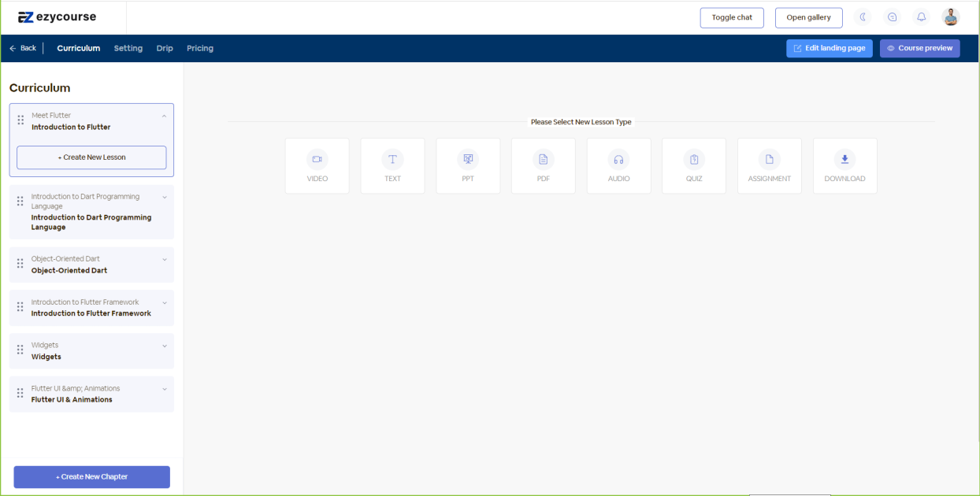980x496 pixels.
Task: Select the QUIZ lesson type icon
Action: coord(694,160)
